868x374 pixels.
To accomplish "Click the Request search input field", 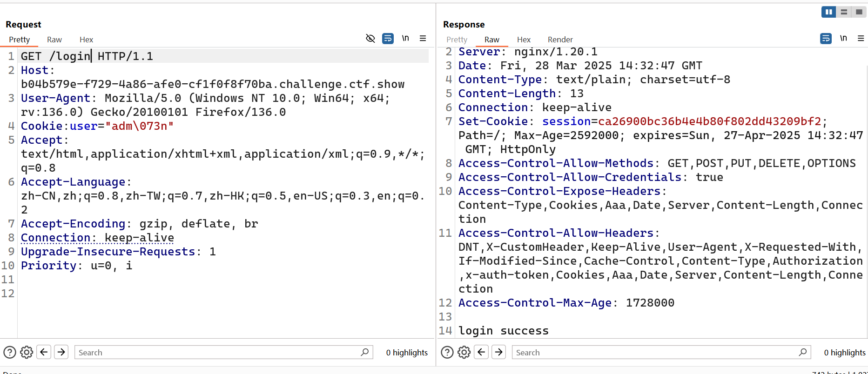I will tap(224, 352).
